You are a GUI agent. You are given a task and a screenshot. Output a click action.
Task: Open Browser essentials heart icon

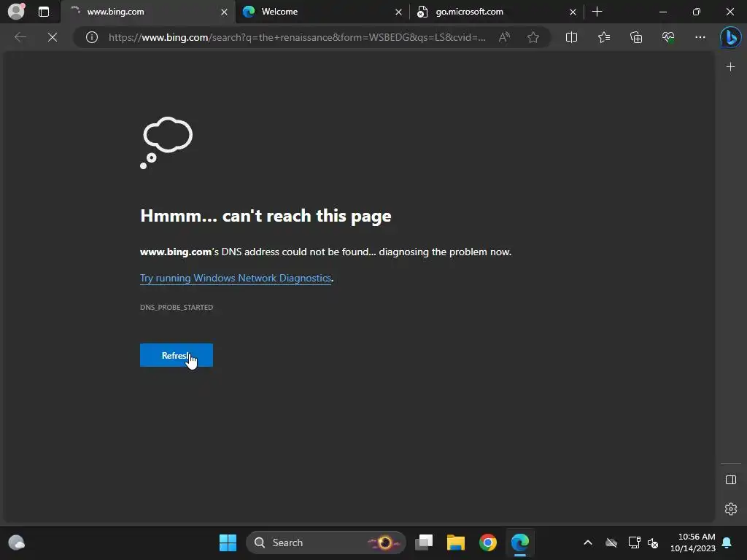tap(668, 37)
